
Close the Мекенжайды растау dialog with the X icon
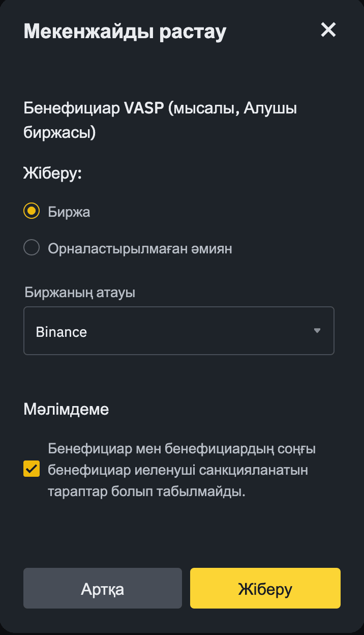coord(328,30)
